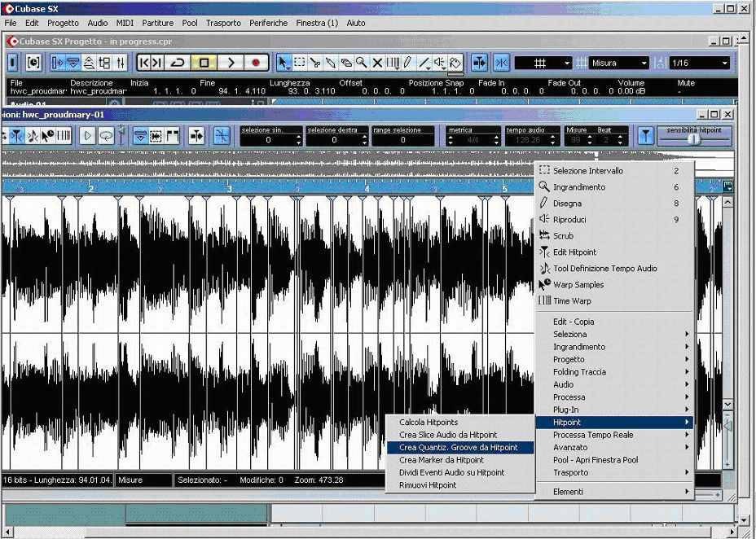Viewport: 756px width, 539px height.
Task: Select the Draw pencil tool in toolbar
Action: 408,63
